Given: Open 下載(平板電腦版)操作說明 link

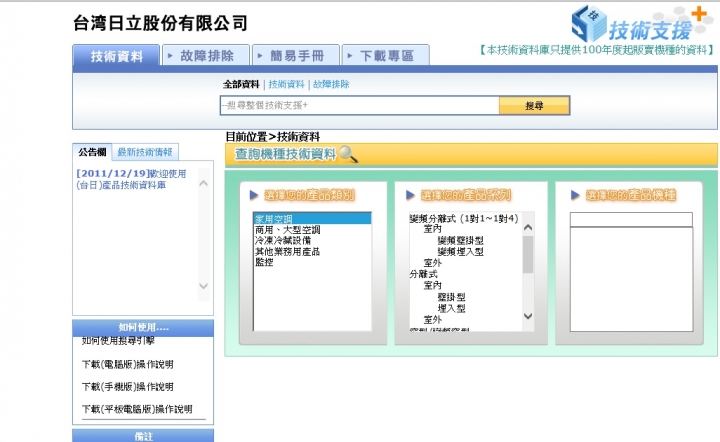Looking at the screenshot, I should tap(137, 409).
